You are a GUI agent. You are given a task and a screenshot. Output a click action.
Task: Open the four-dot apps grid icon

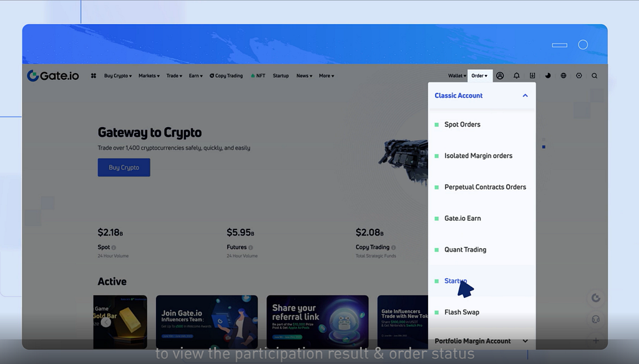(94, 76)
